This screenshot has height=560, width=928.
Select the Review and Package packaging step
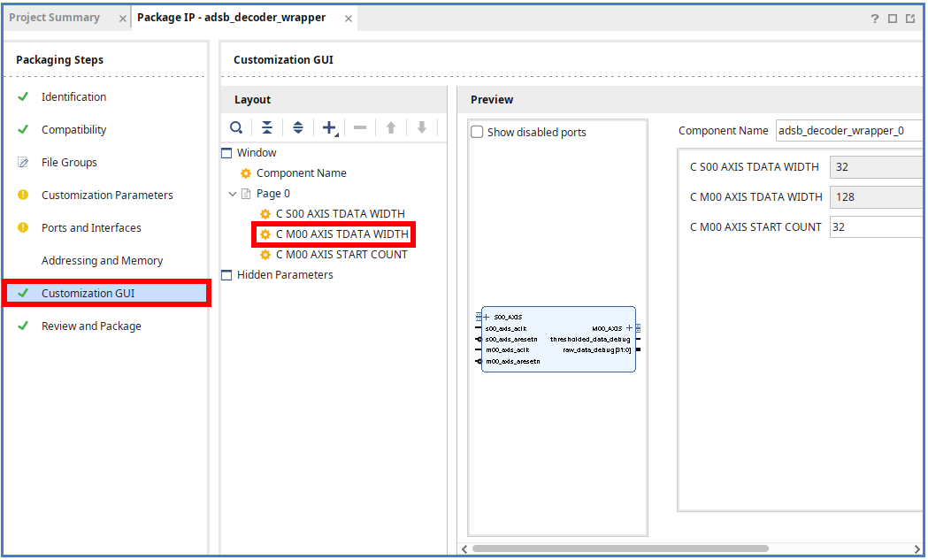click(92, 326)
